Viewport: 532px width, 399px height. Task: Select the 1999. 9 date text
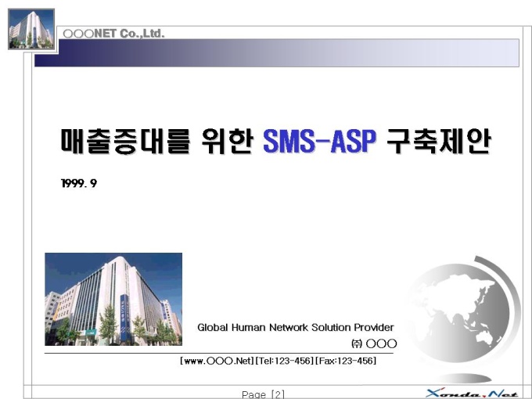point(79,183)
